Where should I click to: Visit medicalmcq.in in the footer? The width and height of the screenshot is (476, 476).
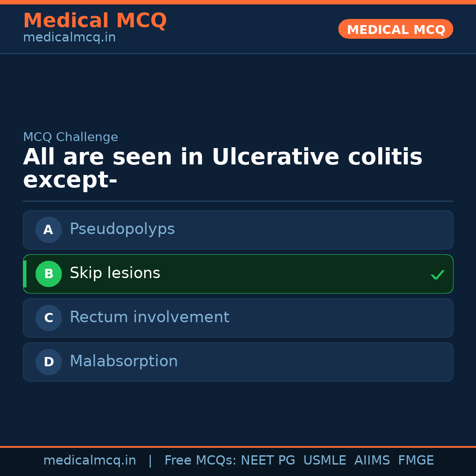point(90,460)
